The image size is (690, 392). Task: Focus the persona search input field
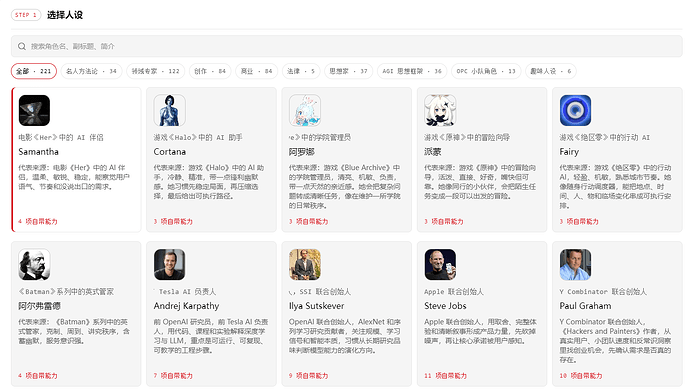click(347, 46)
